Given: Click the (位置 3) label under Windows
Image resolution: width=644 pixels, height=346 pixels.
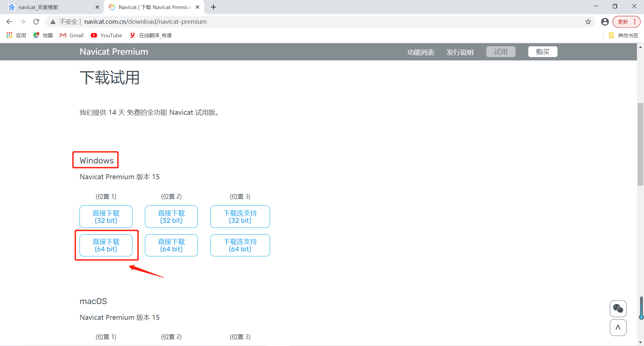Looking at the screenshot, I should point(240,197).
